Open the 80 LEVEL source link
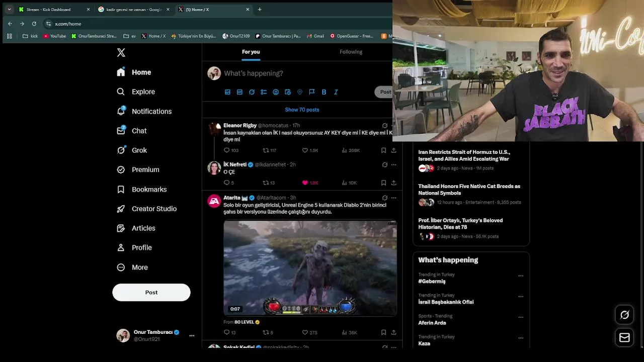644x362 pixels. [x=247, y=322]
